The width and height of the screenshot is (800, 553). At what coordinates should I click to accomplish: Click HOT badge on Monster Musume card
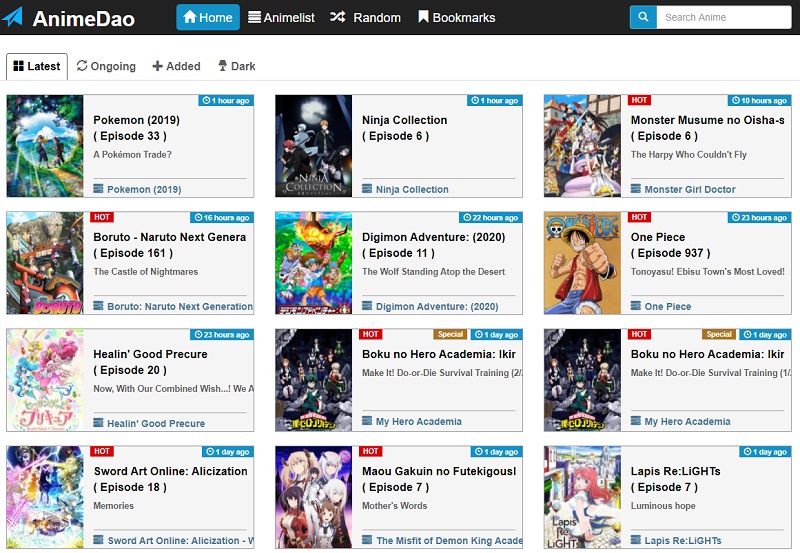coord(639,100)
